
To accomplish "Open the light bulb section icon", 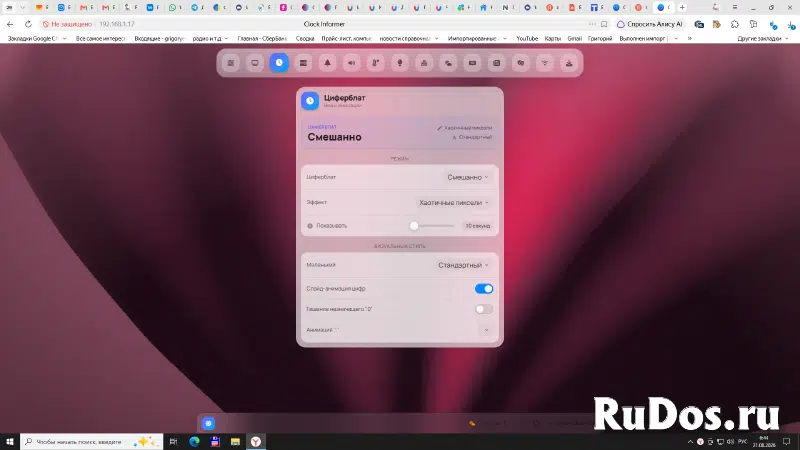I will coord(400,63).
